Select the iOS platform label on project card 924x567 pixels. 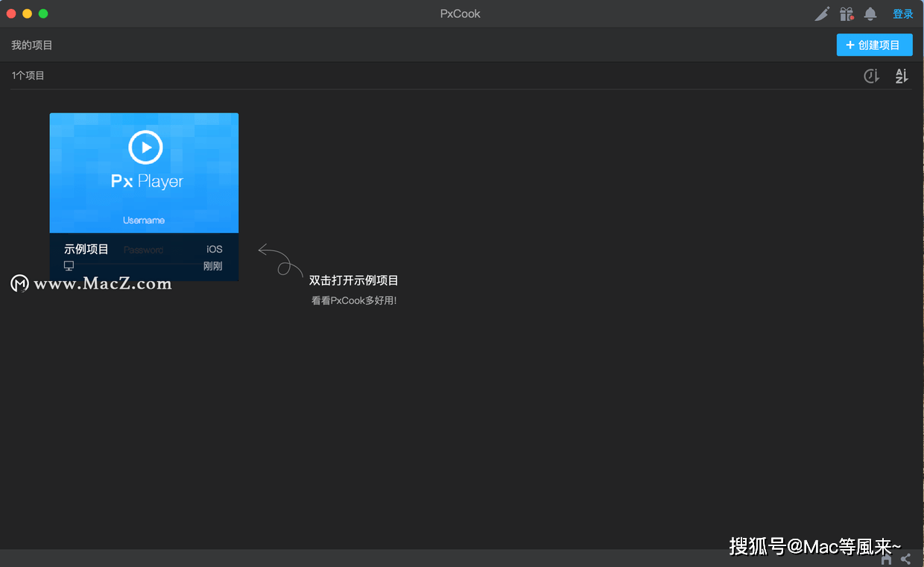(214, 249)
